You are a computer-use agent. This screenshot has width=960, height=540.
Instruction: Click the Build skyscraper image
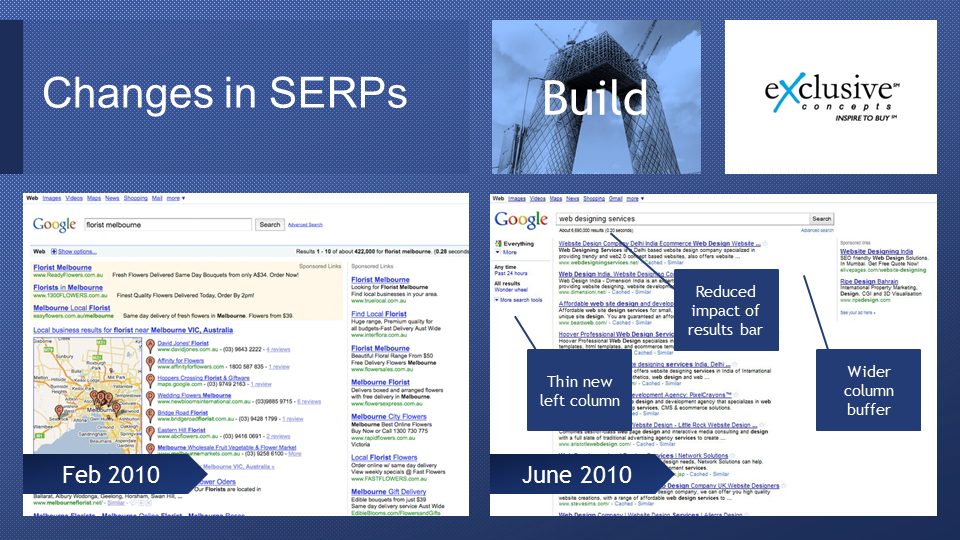pos(596,97)
